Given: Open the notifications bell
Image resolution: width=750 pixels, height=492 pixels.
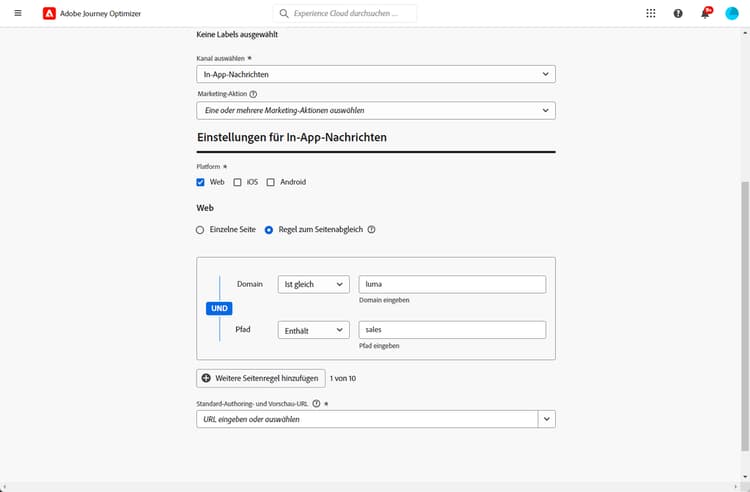Looking at the screenshot, I should coord(705,13).
